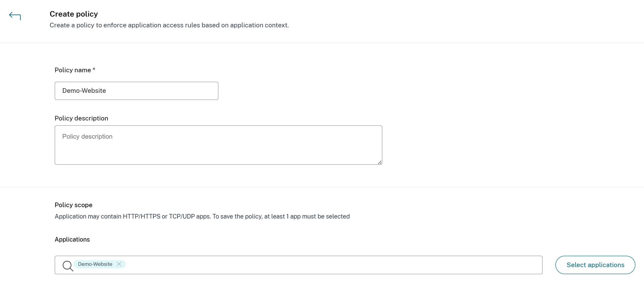Click the Create policy heading
The image size is (644, 288).
(x=74, y=14)
